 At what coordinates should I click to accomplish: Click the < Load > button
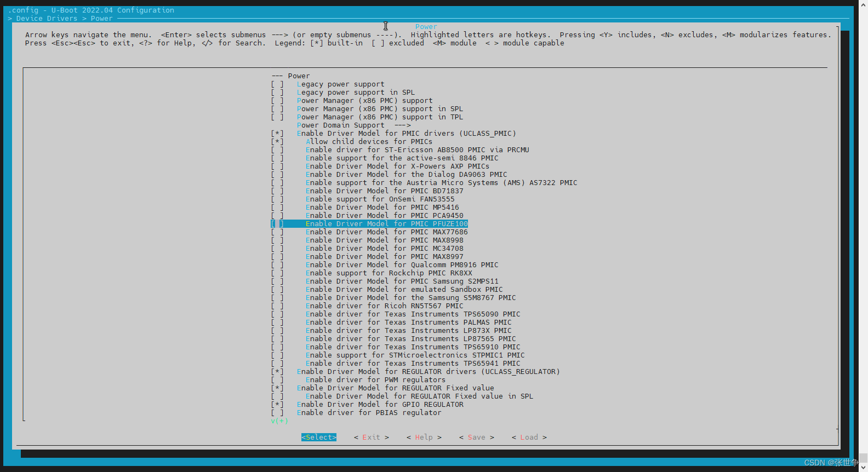click(x=529, y=438)
